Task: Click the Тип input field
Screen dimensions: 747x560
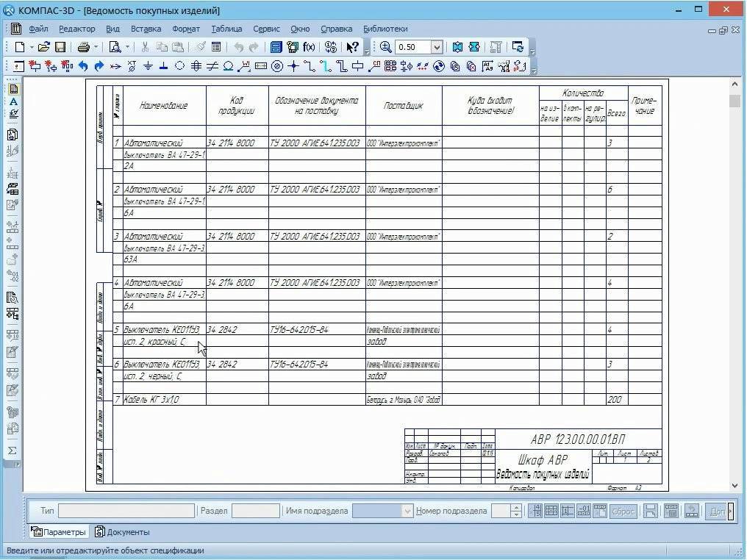Action: tap(126, 511)
